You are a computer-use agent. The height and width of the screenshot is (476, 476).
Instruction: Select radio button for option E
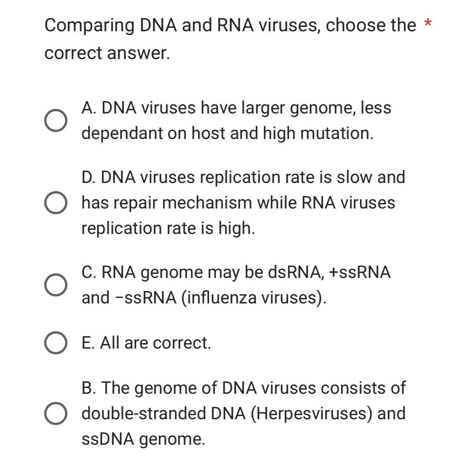55,343
